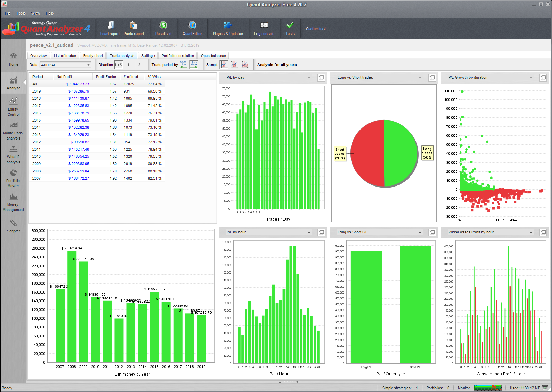
Task: Switch to the Equity chart tab
Action: (93, 56)
